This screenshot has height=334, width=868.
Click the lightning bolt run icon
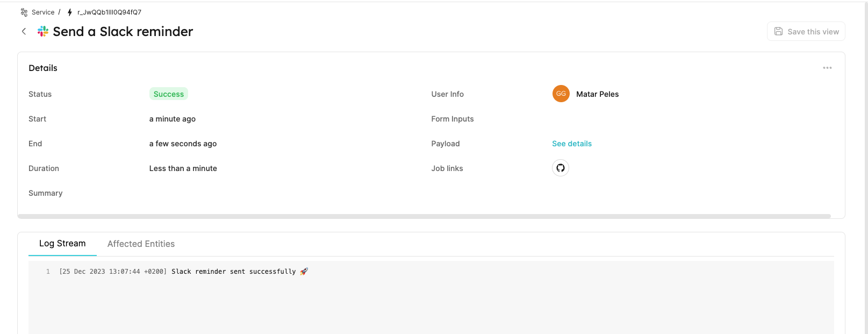[70, 12]
